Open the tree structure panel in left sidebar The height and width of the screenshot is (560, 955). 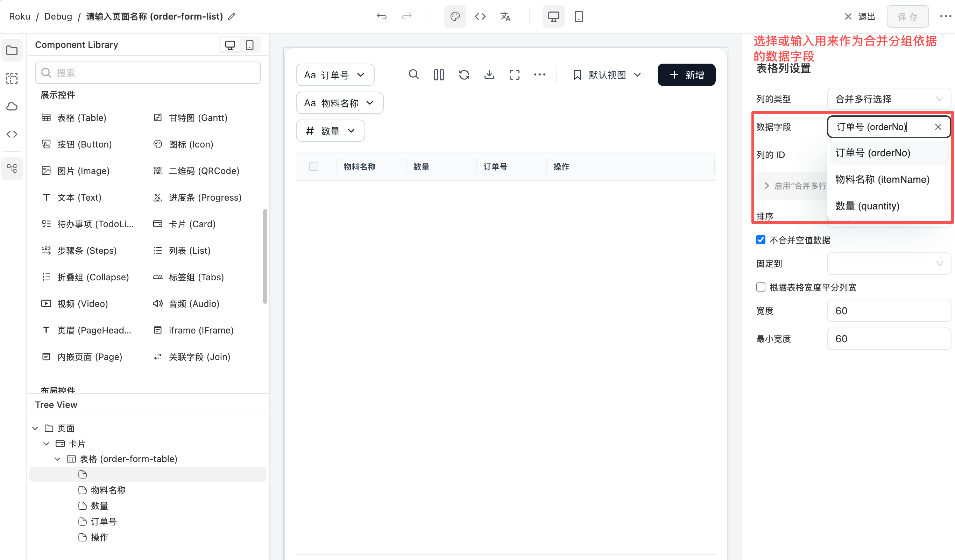pyautogui.click(x=12, y=168)
